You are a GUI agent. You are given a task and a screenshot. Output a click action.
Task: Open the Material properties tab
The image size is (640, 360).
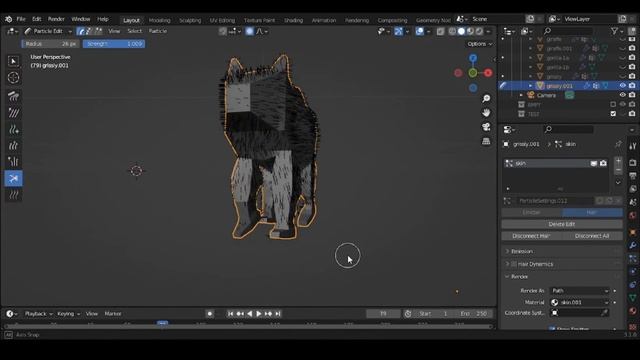(633, 311)
